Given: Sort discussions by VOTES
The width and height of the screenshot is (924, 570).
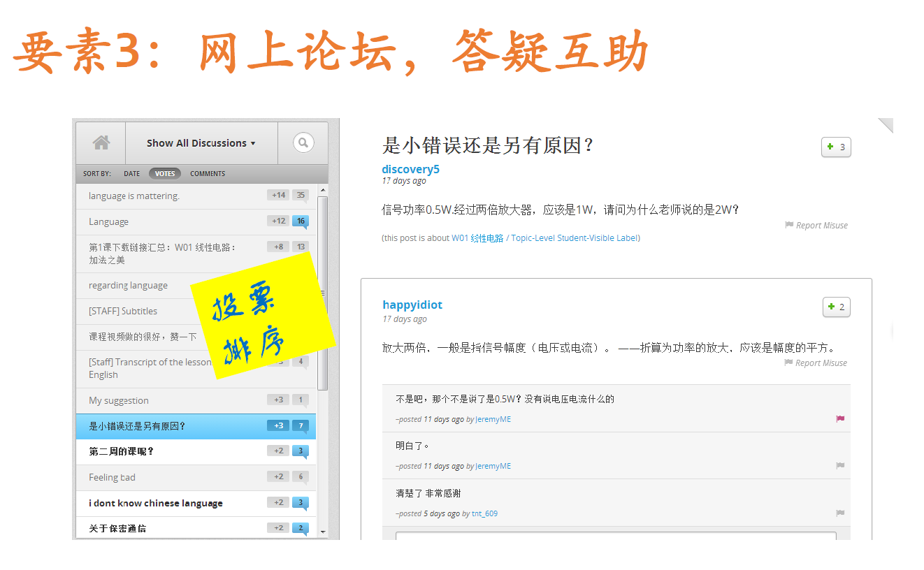Looking at the screenshot, I should point(165,174).
